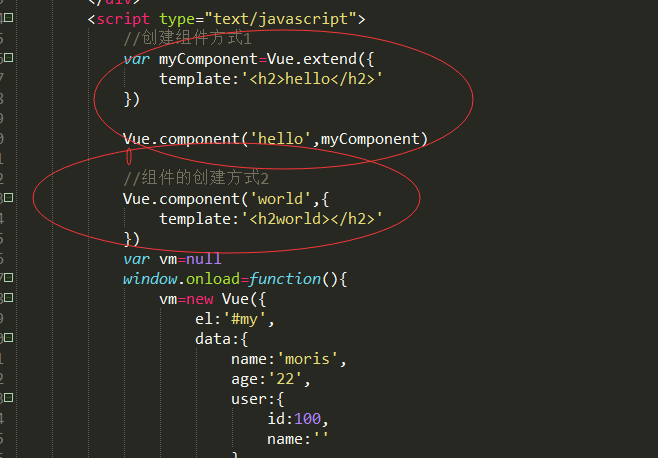Click the template string '<h2world></h2>'
This screenshot has height=458, width=658.
point(312,219)
